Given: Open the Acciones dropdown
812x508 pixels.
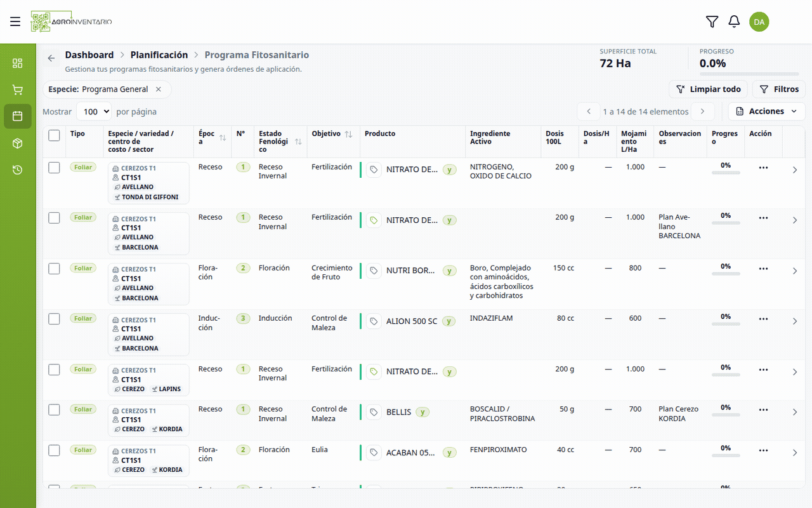Looking at the screenshot, I should coord(766,111).
